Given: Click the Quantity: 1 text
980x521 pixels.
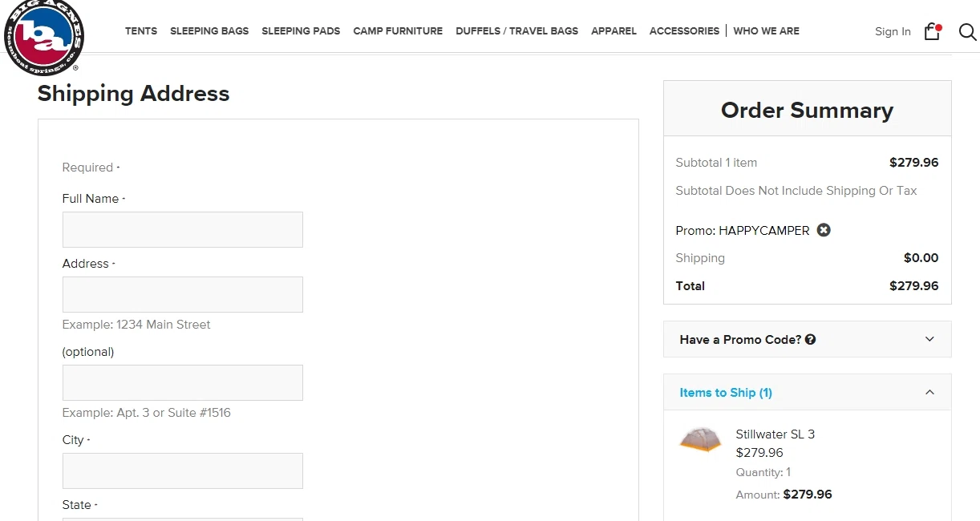Looking at the screenshot, I should tap(763, 473).
